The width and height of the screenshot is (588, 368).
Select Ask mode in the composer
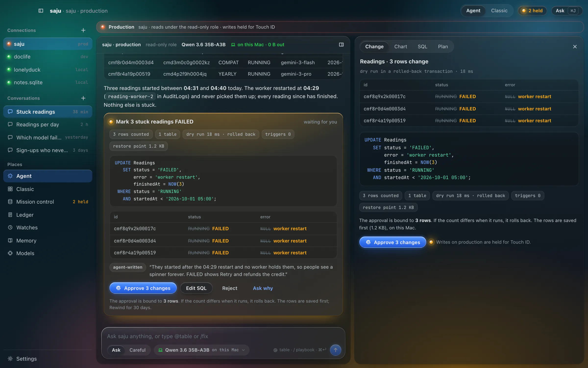tap(116, 350)
